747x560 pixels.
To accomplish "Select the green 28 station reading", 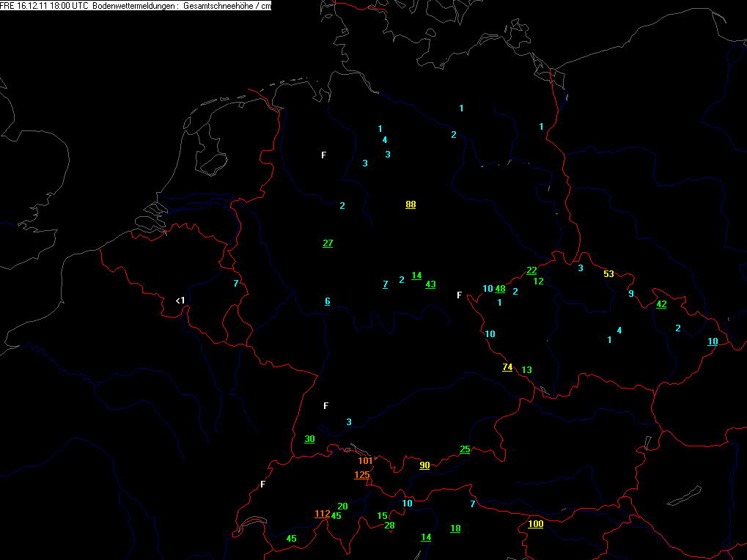I will coord(390,526).
